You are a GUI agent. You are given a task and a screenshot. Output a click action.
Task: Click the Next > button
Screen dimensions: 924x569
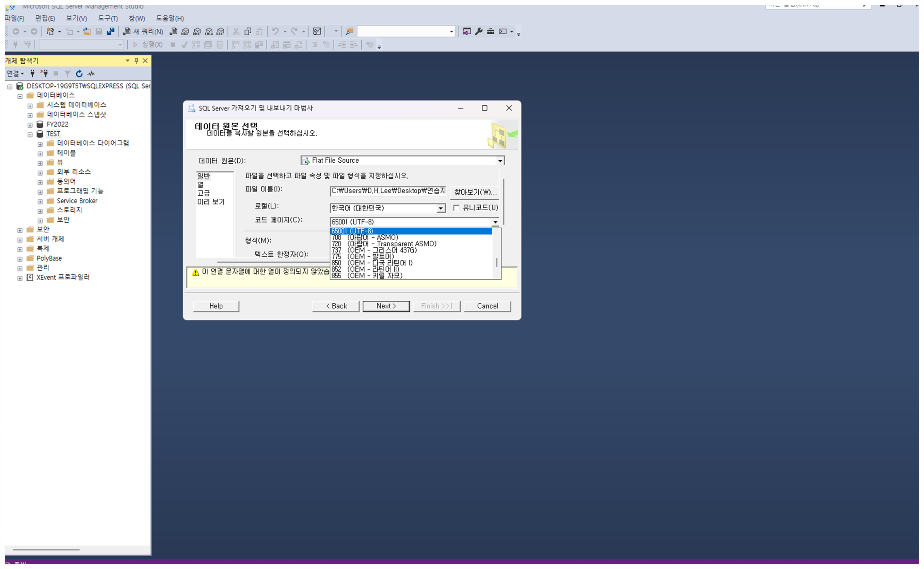[x=386, y=306]
